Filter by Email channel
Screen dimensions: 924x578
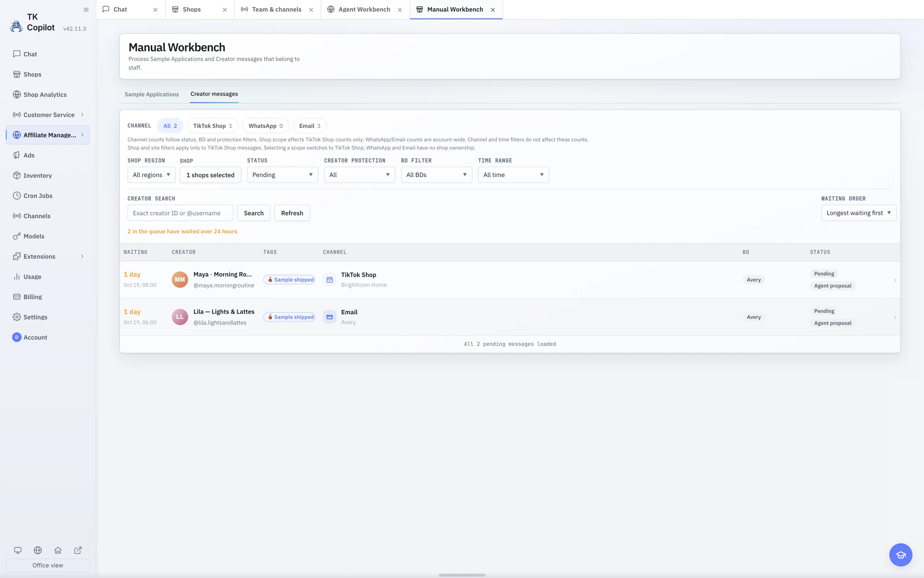click(x=310, y=126)
